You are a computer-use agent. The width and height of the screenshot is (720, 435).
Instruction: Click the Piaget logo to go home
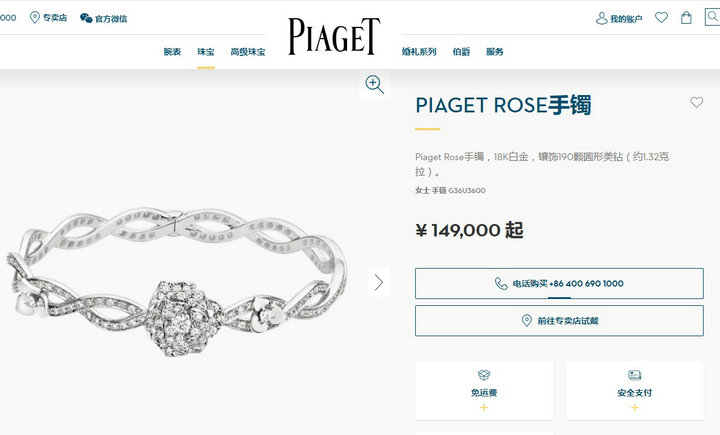(334, 36)
